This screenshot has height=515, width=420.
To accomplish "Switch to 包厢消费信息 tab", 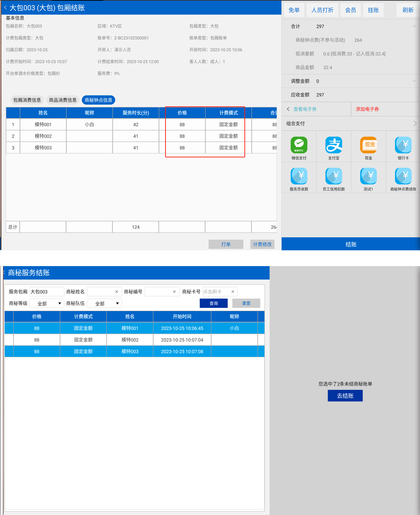I will (x=27, y=100).
